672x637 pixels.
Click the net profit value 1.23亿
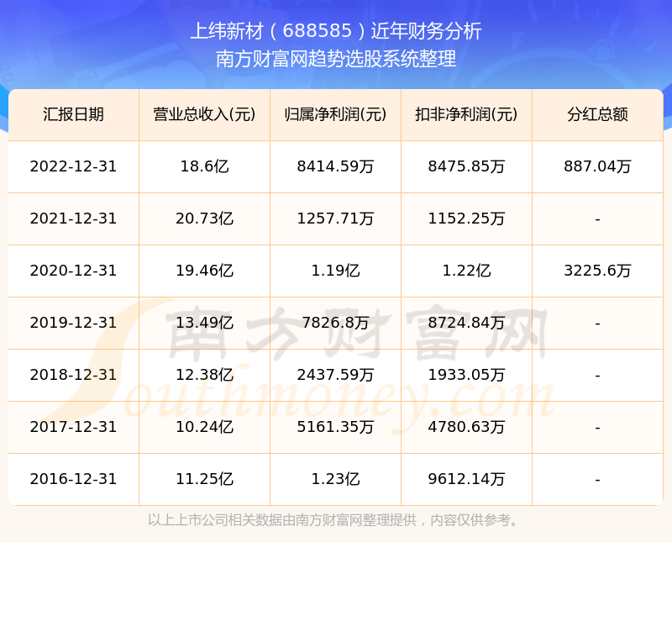(x=335, y=479)
